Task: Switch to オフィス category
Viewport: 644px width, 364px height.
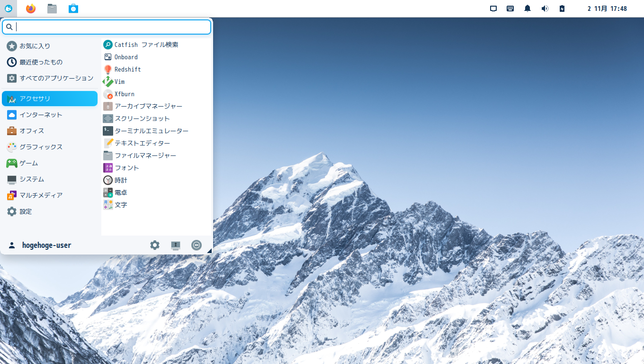Action: point(50,131)
